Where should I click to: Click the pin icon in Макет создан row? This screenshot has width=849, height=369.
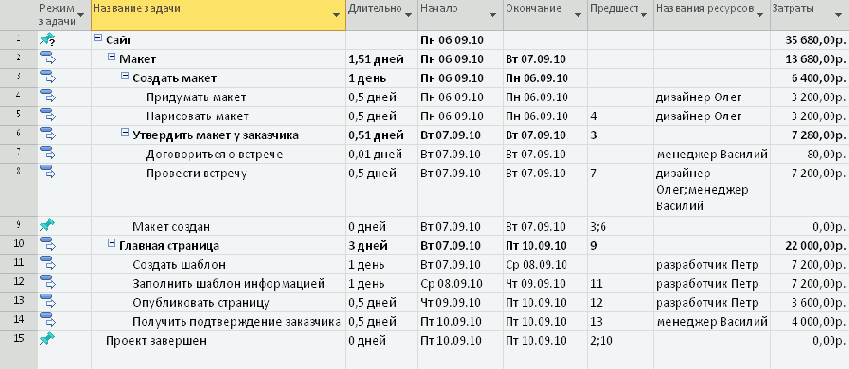[48, 225]
